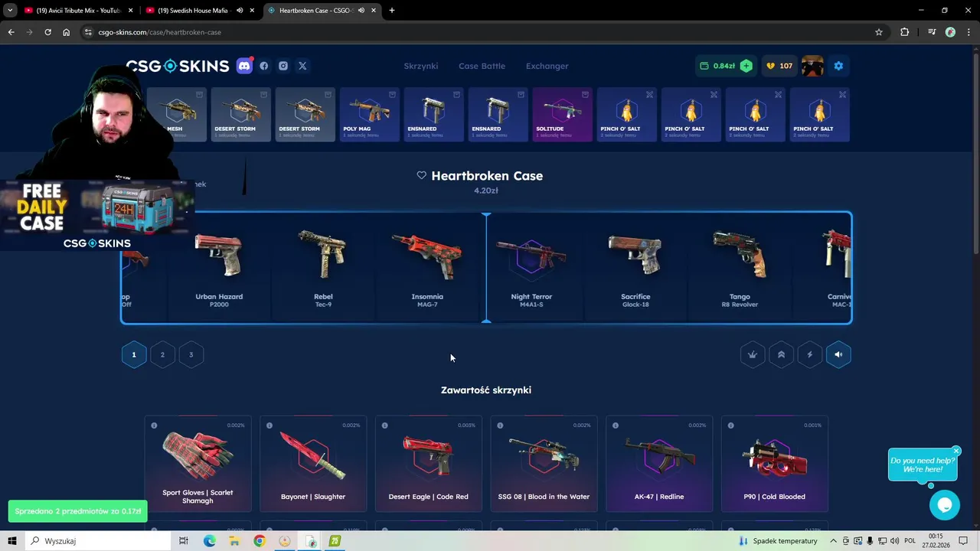Image resolution: width=980 pixels, height=551 pixels.
Task: Click the Free Daily Case banner
Action: [97, 217]
